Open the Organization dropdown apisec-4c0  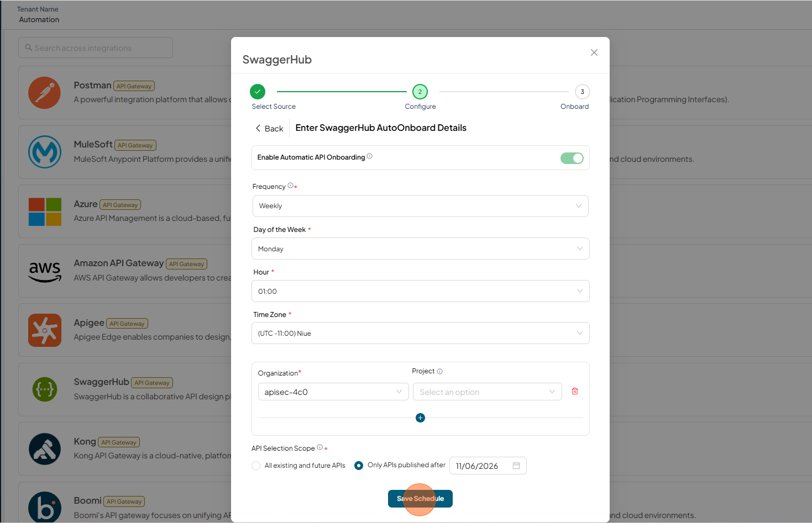(x=333, y=392)
